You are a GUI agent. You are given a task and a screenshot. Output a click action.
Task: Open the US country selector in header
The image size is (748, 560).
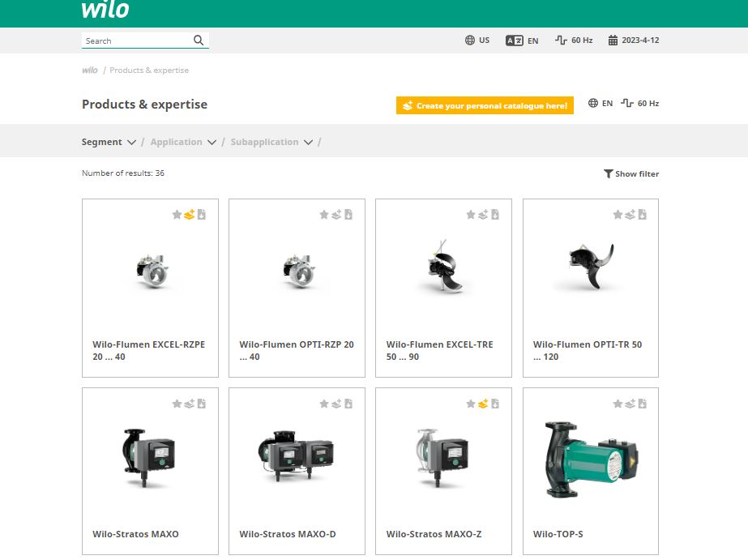(477, 41)
